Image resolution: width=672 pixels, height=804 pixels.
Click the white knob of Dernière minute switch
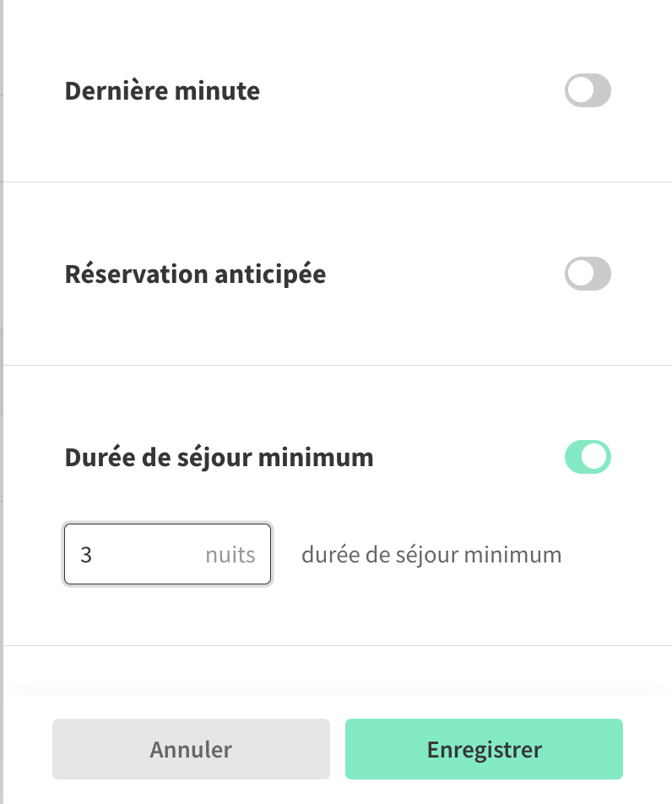577,90
